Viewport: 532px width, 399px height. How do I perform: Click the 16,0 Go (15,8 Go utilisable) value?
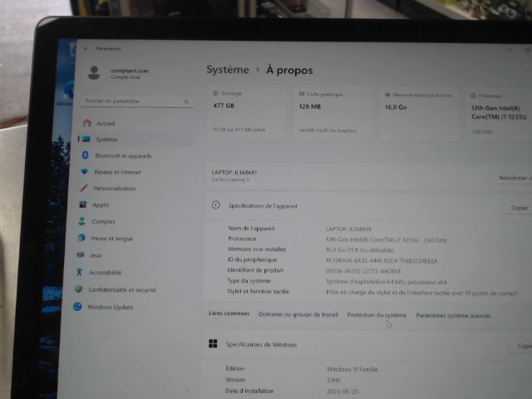(360, 250)
